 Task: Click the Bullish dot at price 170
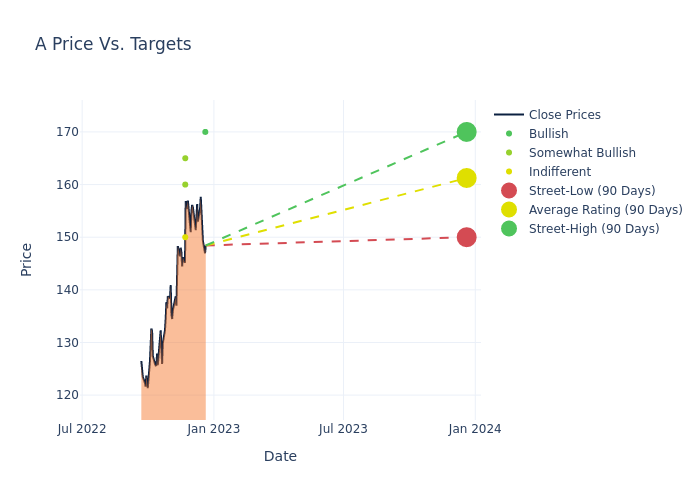coord(205,132)
